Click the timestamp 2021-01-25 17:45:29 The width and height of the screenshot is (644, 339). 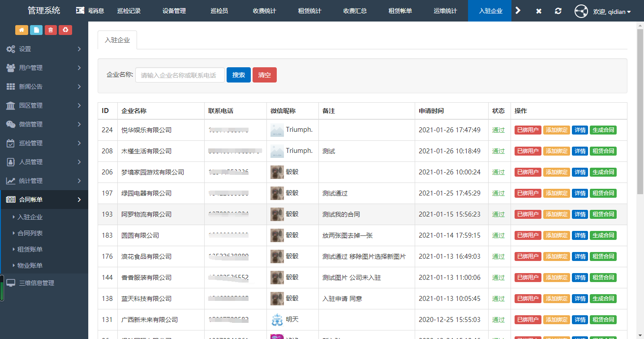tap(450, 193)
